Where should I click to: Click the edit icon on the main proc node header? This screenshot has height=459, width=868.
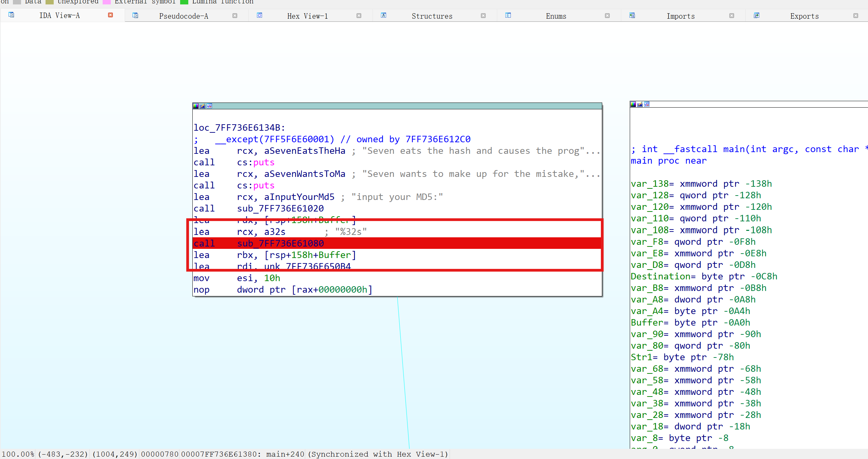point(640,104)
